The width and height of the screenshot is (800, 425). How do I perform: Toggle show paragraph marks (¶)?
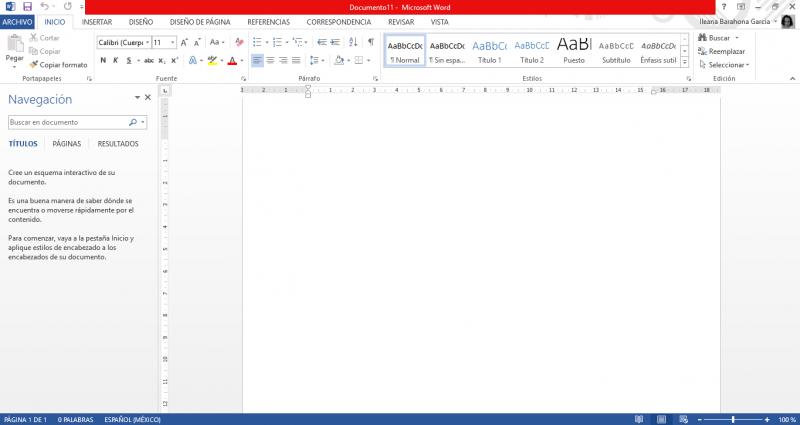click(370, 42)
